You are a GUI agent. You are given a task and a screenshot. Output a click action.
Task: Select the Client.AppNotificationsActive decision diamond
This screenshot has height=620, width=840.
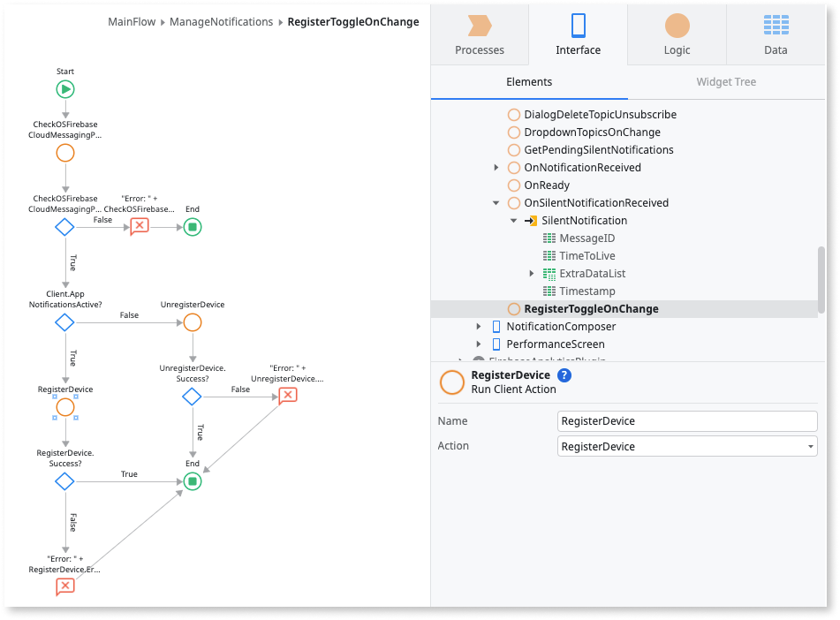(x=64, y=322)
